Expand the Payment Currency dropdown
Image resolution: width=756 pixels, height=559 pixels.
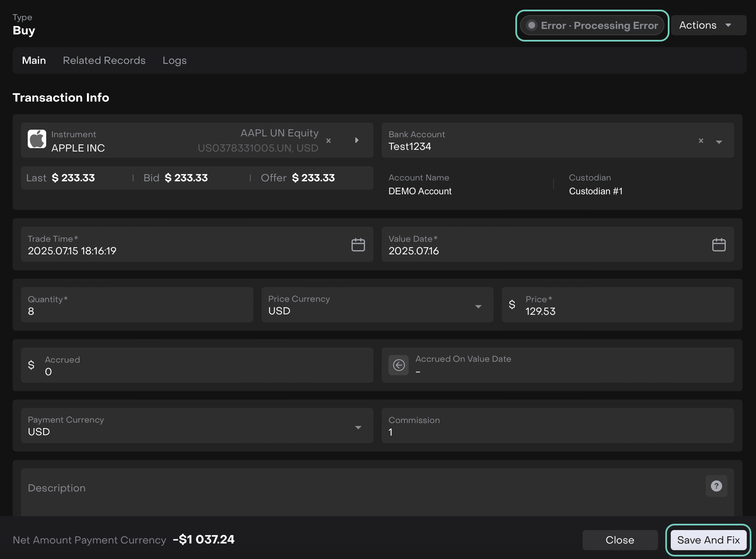tap(358, 427)
